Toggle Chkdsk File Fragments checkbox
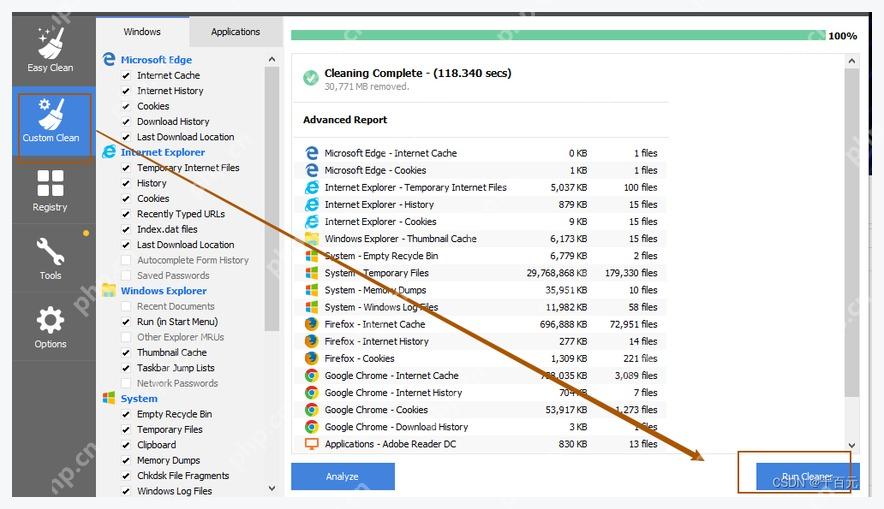 (x=126, y=476)
